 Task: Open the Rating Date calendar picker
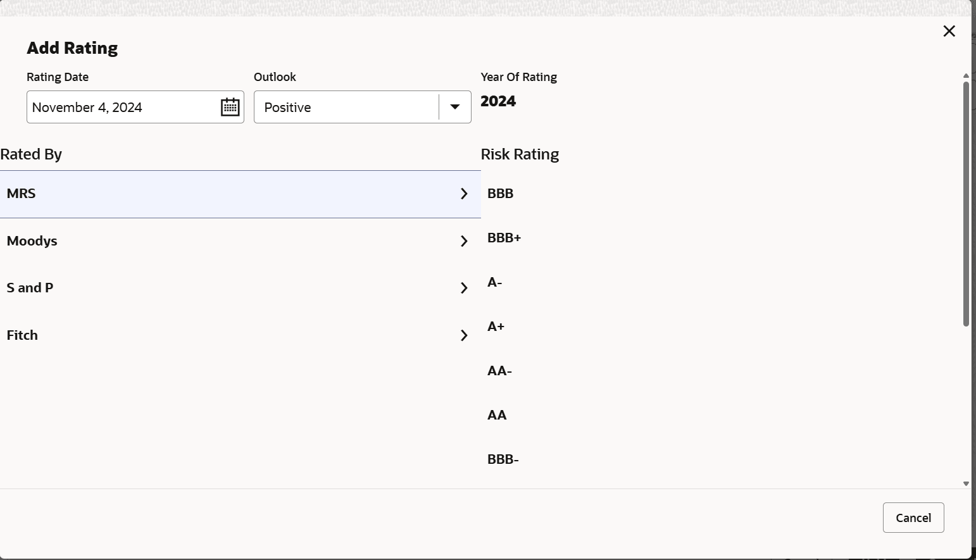tap(230, 107)
